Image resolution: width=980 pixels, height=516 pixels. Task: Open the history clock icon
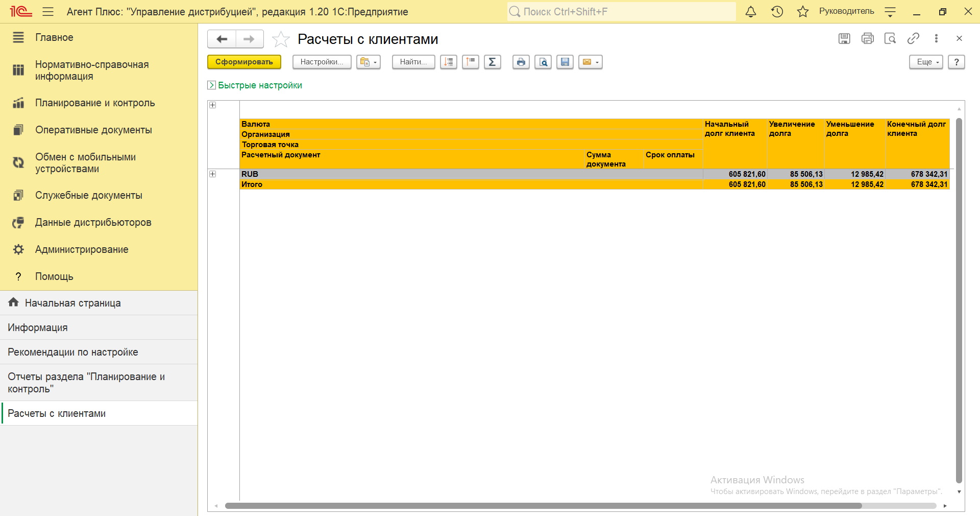[x=777, y=12]
